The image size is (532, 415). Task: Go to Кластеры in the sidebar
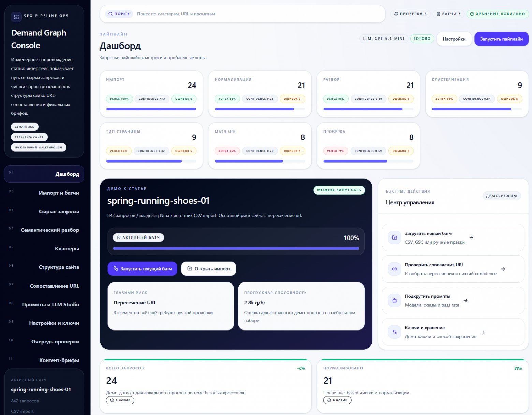(67, 249)
